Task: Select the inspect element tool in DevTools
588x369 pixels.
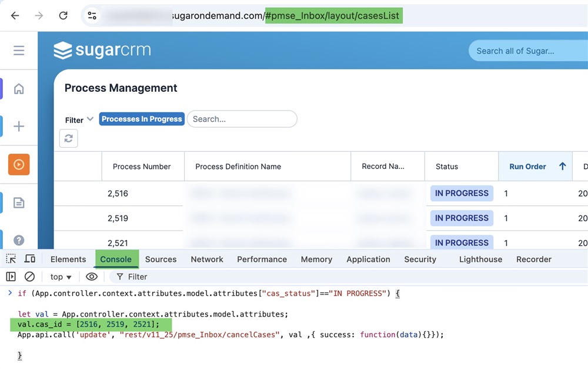Action: pos(10,258)
